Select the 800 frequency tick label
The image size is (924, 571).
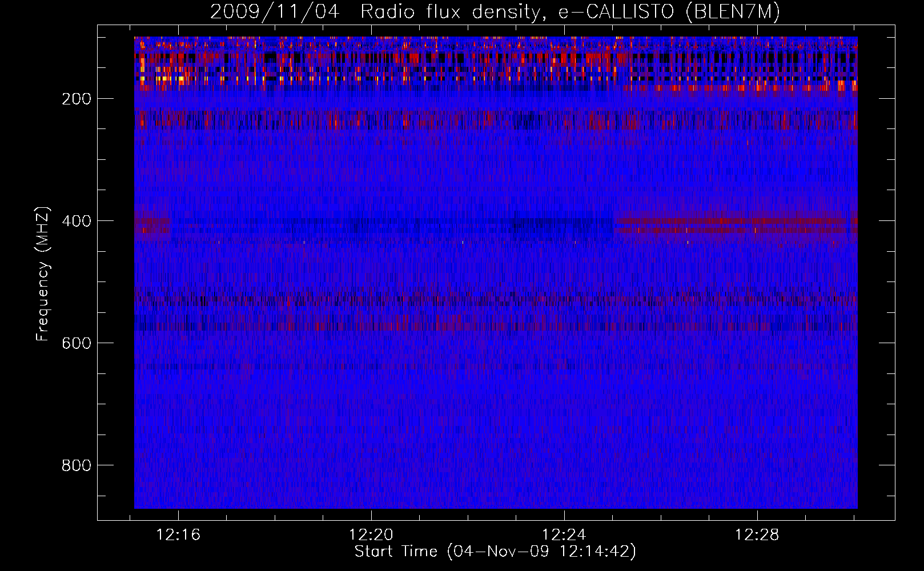pos(77,465)
